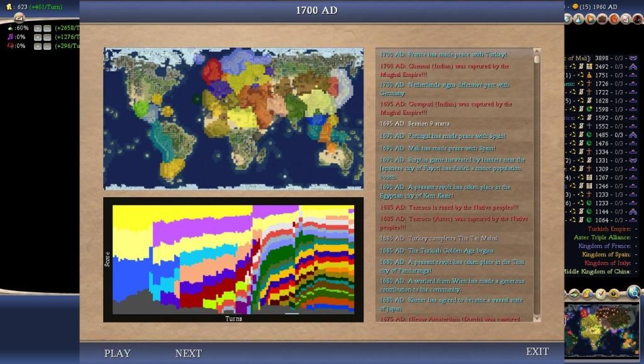Screen dimensions: 644x364
Task: Select Kingdom of Italy in the scoreboard
Action: pyautogui.click(x=608, y=263)
